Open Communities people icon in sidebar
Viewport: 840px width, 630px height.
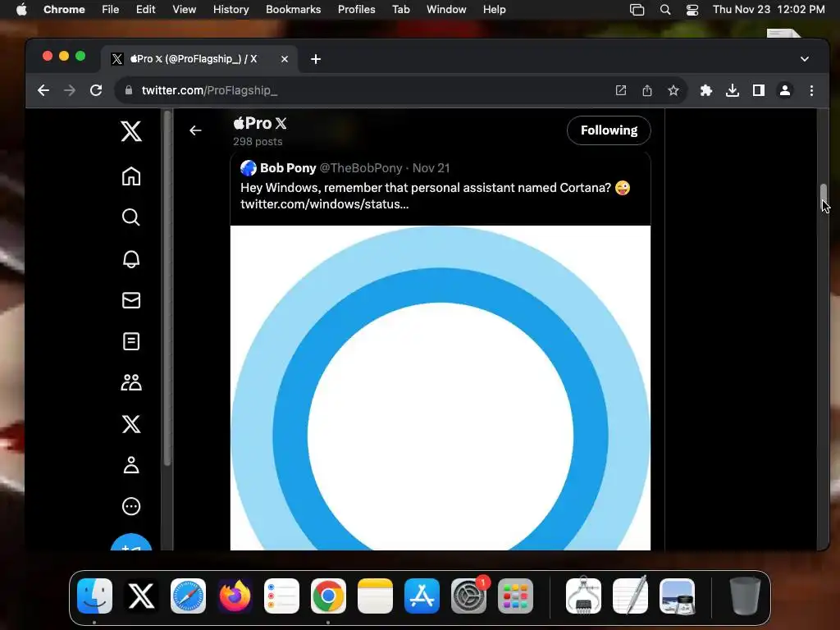click(131, 382)
